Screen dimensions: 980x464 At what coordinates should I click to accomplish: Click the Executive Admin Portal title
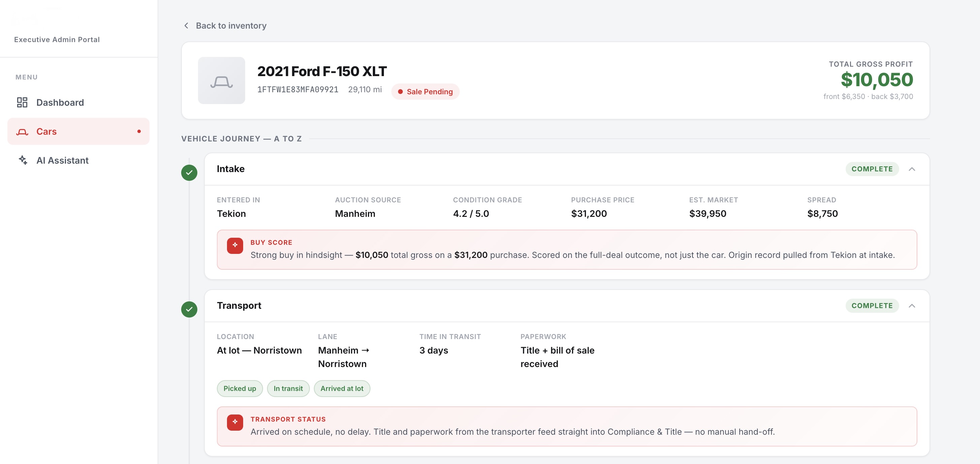[57, 39]
